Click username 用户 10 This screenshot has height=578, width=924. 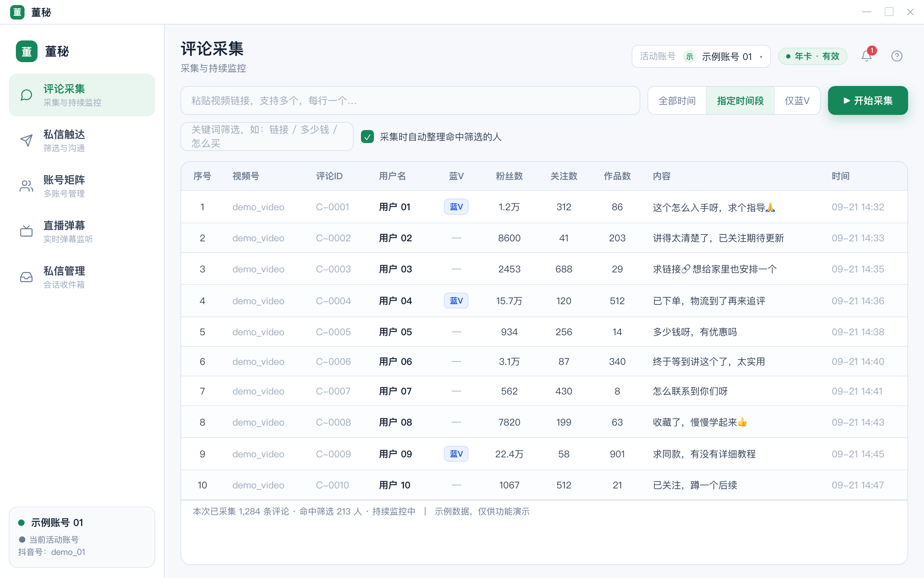[395, 485]
